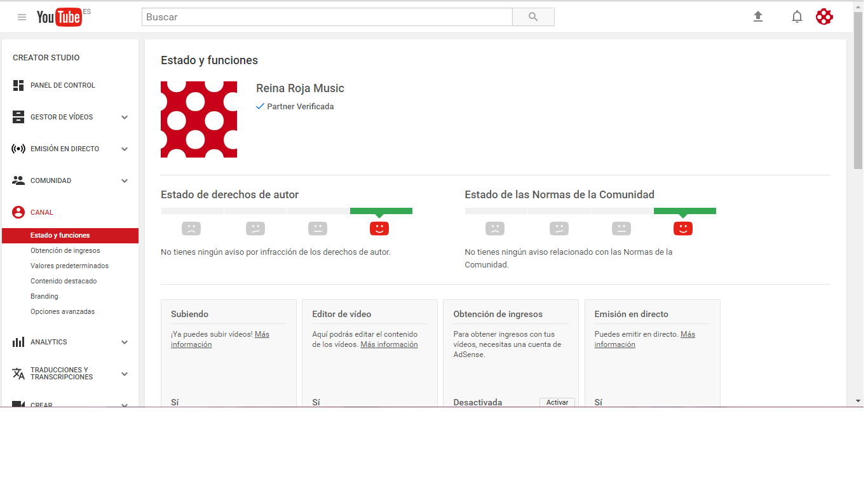Open the hamburger guide menu
Viewport: 868px width, 488px height.
click(22, 17)
